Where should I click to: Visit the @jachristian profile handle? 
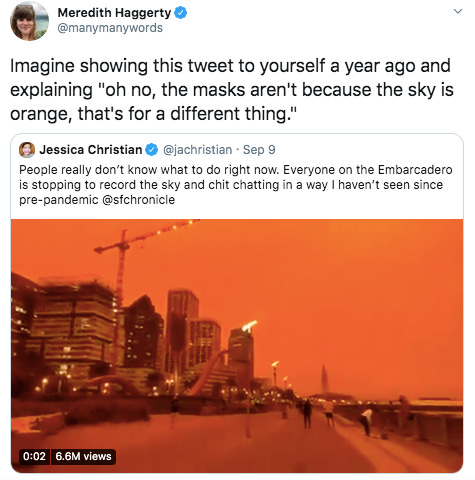point(197,150)
